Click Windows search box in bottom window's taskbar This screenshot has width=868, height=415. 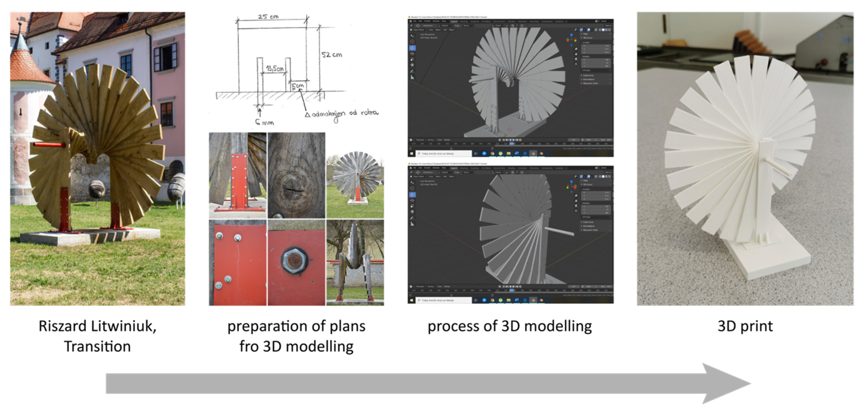click(444, 300)
